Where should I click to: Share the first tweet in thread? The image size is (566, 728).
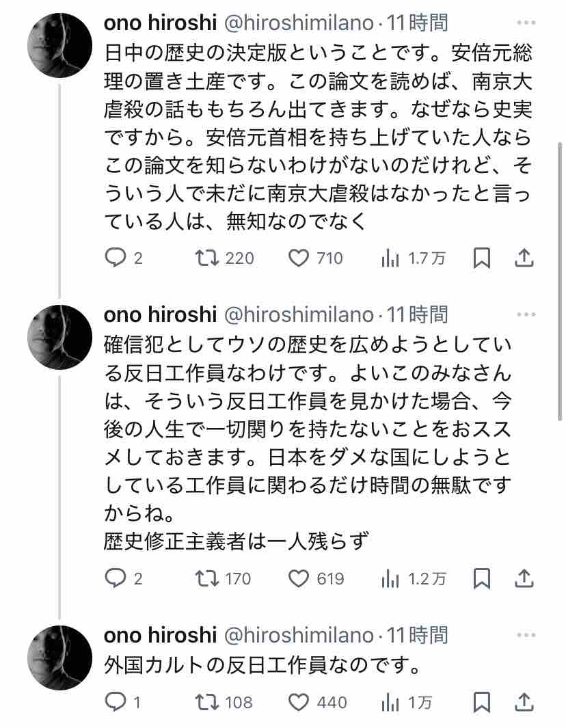[x=524, y=258]
